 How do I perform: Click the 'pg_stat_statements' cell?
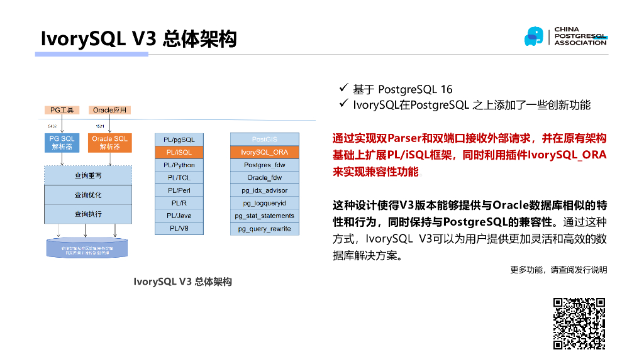[x=265, y=216]
